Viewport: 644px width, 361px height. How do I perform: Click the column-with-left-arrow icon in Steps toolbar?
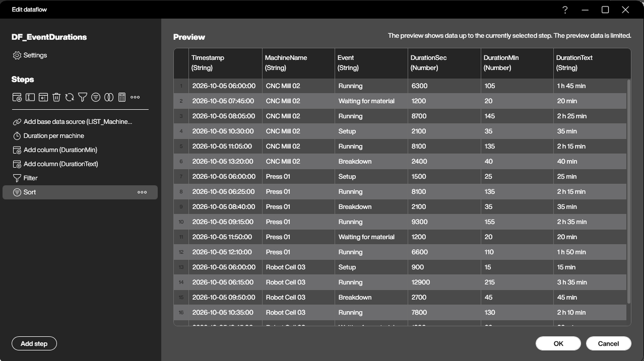pyautogui.click(x=43, y=97)
